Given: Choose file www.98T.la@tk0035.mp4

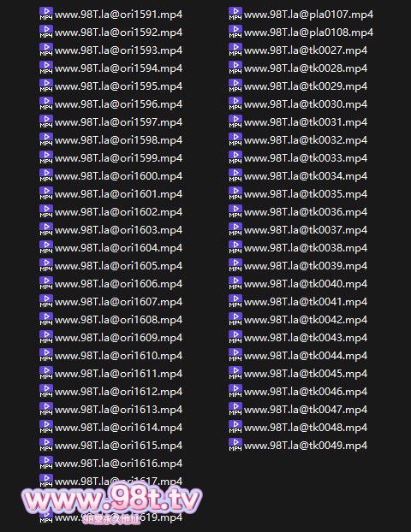Looking at the screenshot, I should [x=298, y=194].
